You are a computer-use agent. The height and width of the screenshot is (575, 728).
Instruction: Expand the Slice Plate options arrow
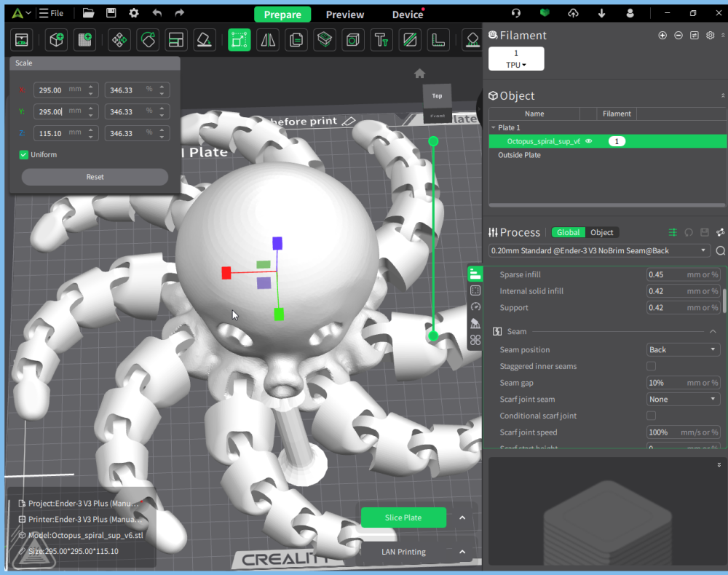[x=462, y=517]
